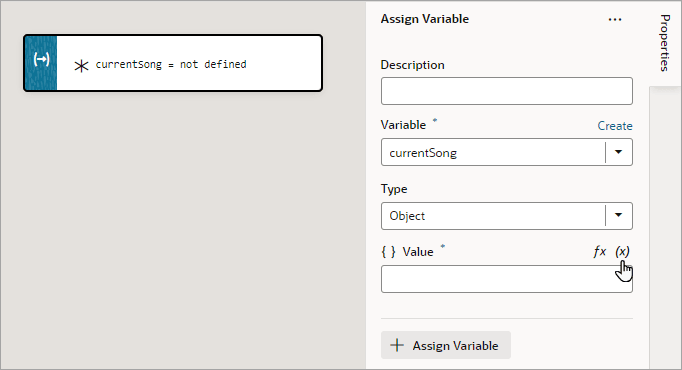Focus the Description input field
The width and height of the screenshot is (682, 370).
pos(507,91)
